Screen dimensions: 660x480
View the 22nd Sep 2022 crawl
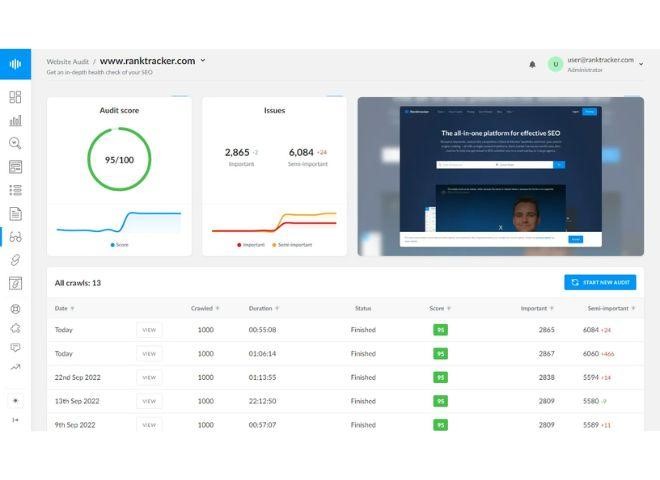coord(149,377)
